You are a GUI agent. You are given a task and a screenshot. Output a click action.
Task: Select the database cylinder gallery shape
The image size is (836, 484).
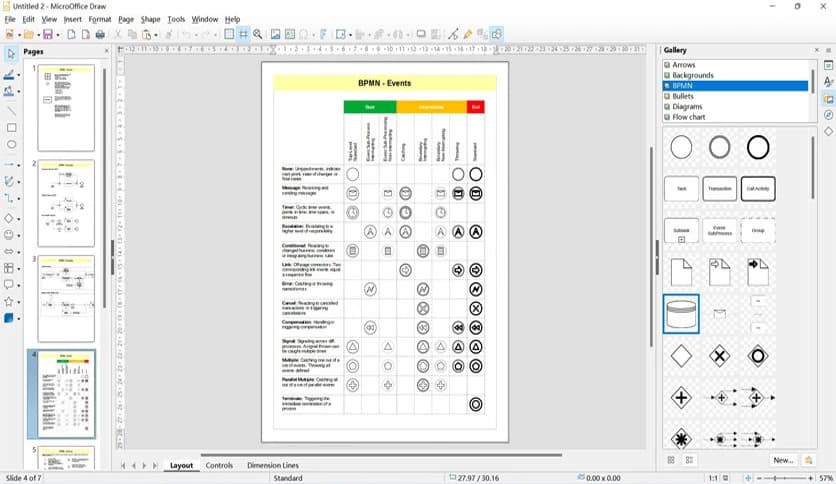coord(681,314)
